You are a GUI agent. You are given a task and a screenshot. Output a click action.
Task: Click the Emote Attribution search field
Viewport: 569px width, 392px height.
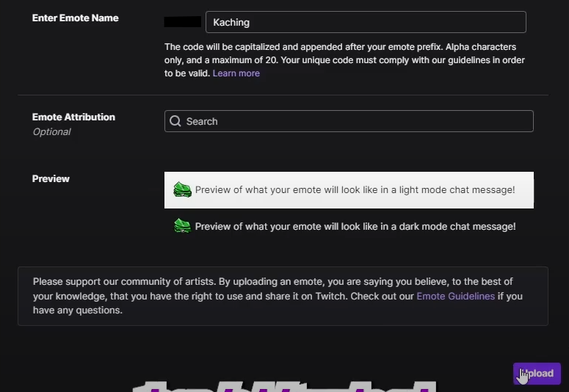click(349, 121)
